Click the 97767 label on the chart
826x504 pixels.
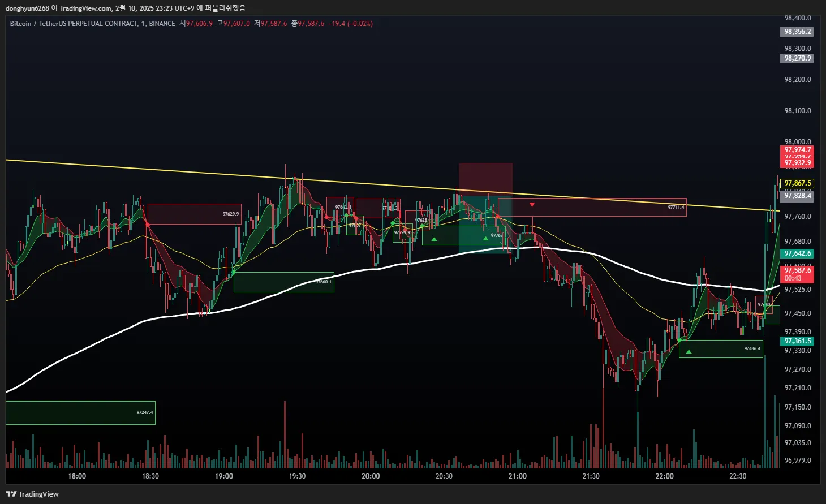point(497,235)
